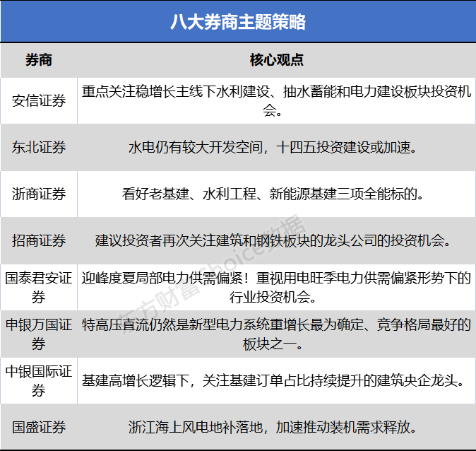Click the text 浙江海上风电地补落地
Image resolution: width=476 pixels, height=451 pixels.
point(196,427)
